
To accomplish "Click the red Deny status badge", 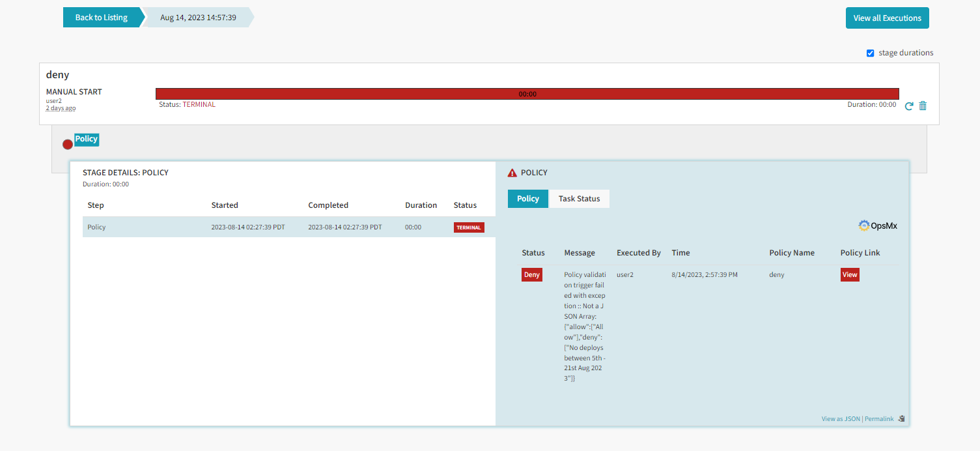I will tap(531, 275).
